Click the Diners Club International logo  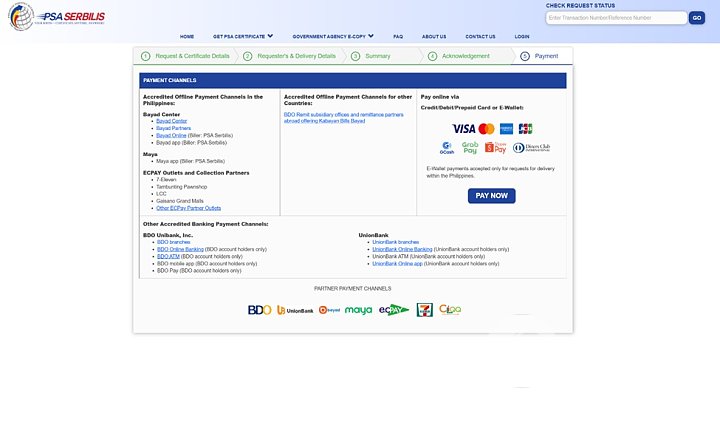531,148
